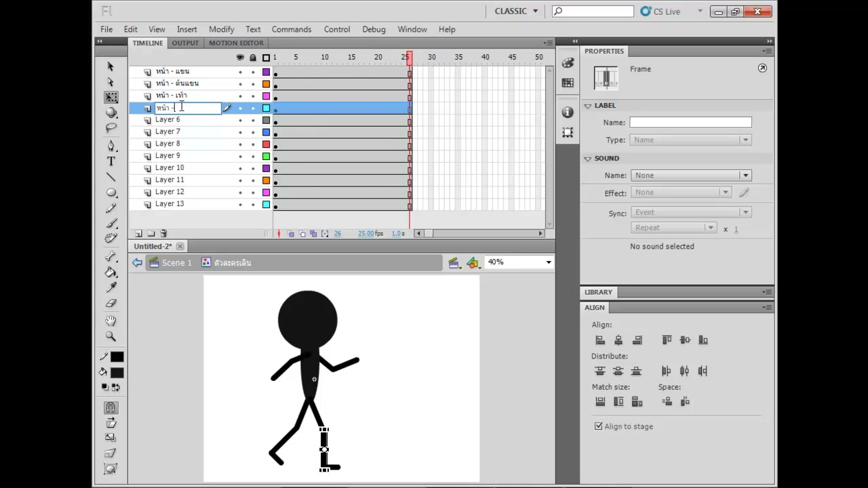The height and width of the screenshot is (488, 868).
Task: Select the Text tool
Action: point(111,161)
